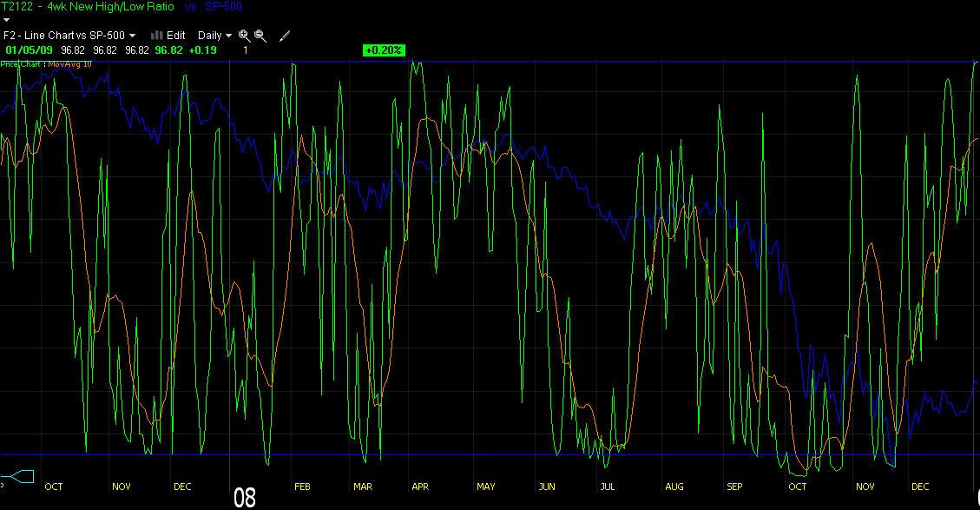Click the SEP month label
This screenshot has height=510, width=980.
pos(734,487)
